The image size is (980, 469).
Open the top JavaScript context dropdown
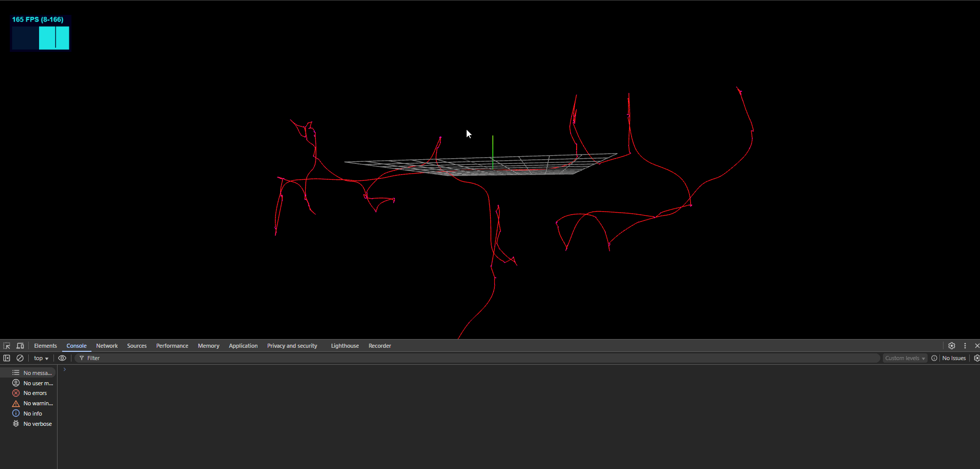[x=41, y=358]
